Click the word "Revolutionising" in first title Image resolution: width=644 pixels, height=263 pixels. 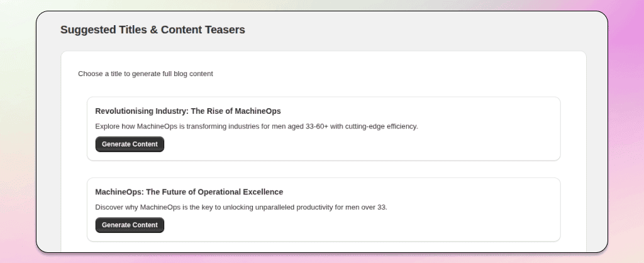click(x=124, y=111)
